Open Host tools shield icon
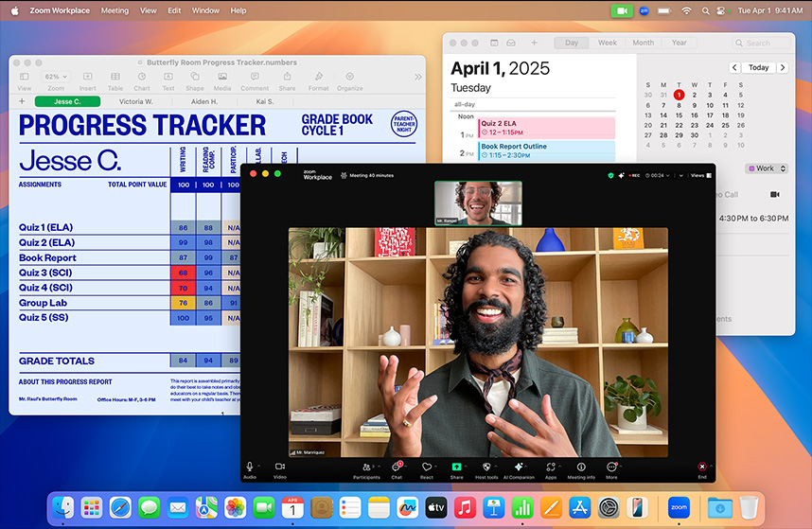Image resolution: width=812 pixels, height=529 pixels. (486, 467)
